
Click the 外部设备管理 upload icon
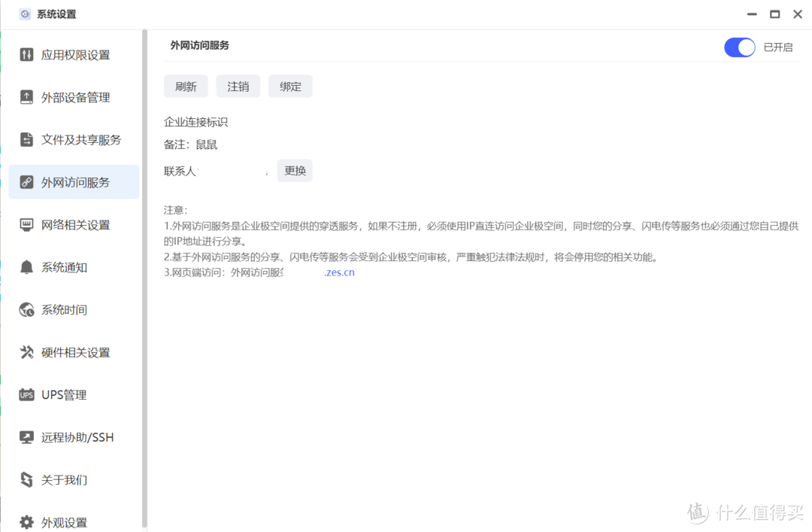(x=26, y=97)
